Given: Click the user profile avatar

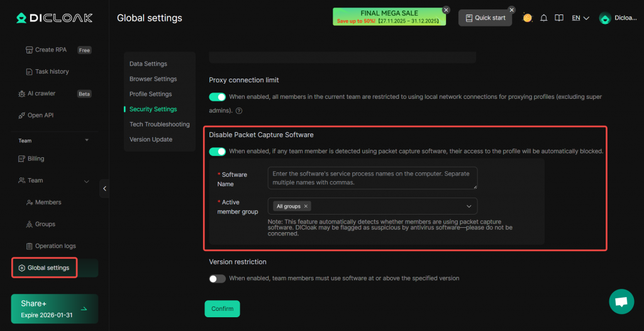Looking at the screenshot, I should click(605, 18).
